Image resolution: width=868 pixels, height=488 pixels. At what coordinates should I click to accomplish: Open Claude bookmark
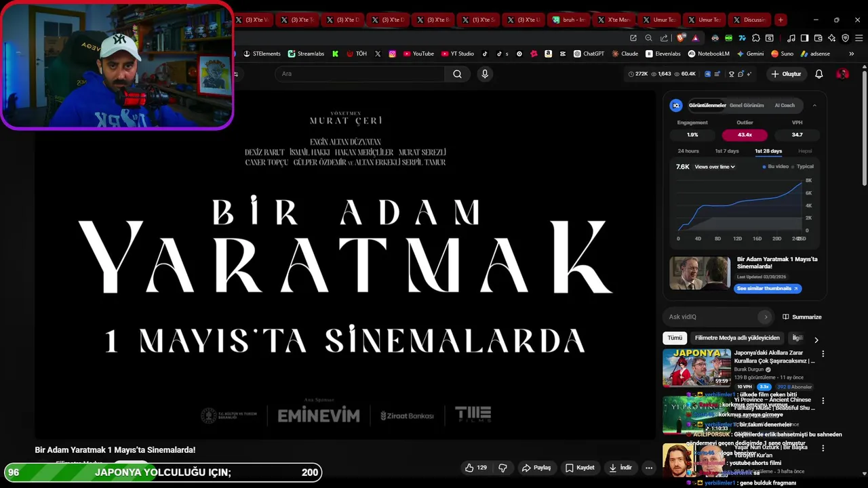click(x=625, y=54)
